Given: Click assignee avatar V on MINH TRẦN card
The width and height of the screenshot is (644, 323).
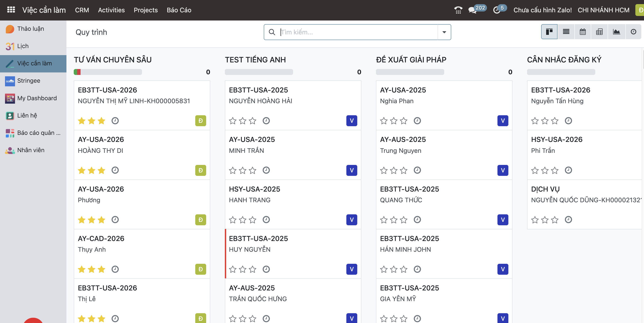Looking at the screenshot, I should point(352,170).
